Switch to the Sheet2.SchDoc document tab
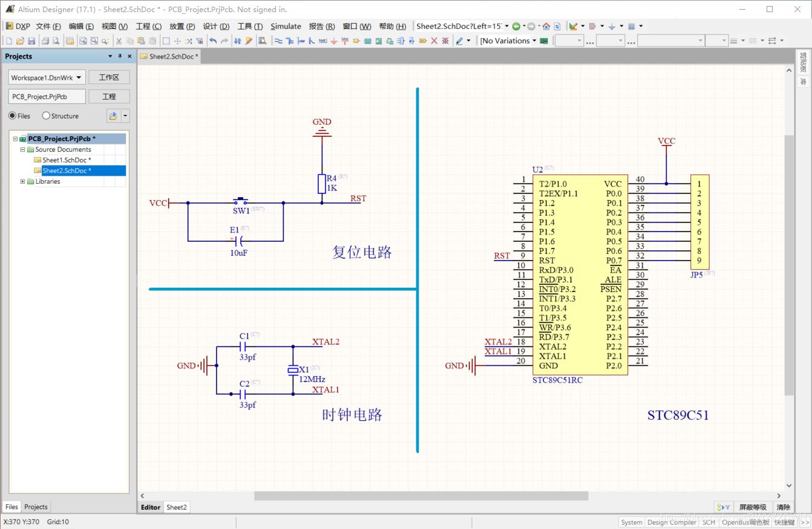This screenshot has height=529, width=812. tap(170, 56)
